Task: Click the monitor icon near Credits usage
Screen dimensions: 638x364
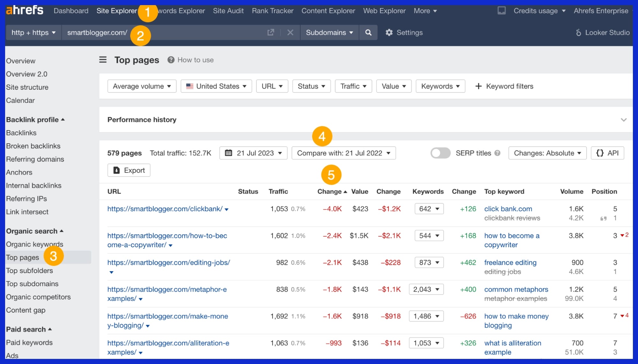Action: tap(502, 11)
